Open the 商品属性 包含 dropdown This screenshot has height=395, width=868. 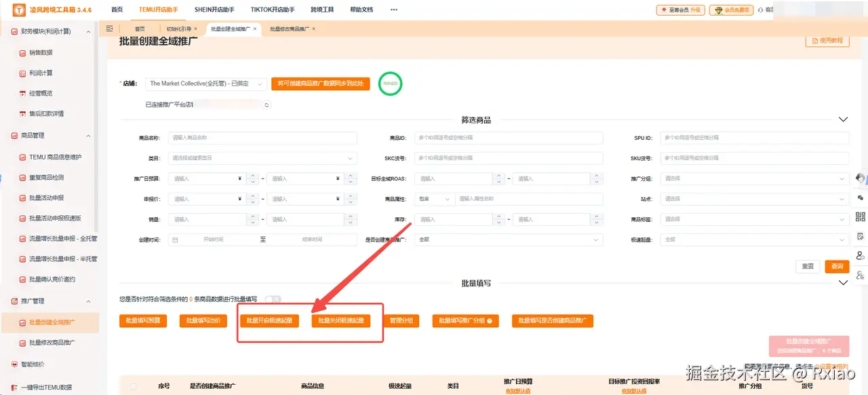tap(434, 199)
